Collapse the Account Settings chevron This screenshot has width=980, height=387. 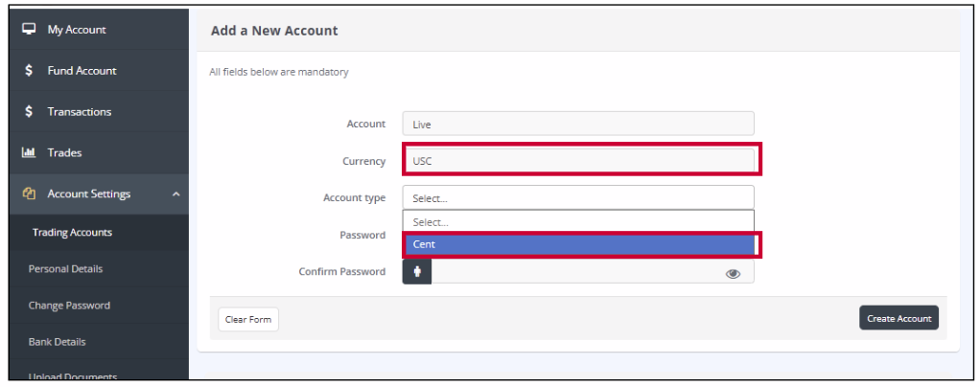(175, 194)
